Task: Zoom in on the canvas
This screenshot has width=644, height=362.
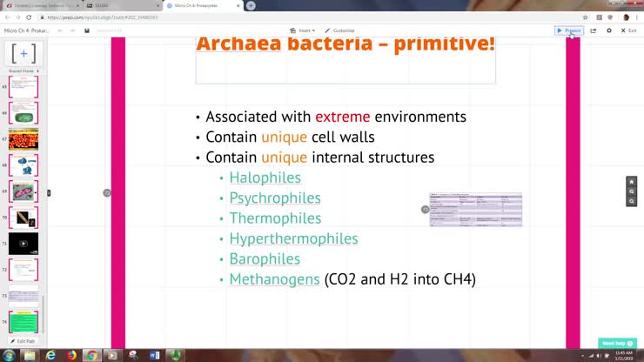Action: (x=631, y=191)
